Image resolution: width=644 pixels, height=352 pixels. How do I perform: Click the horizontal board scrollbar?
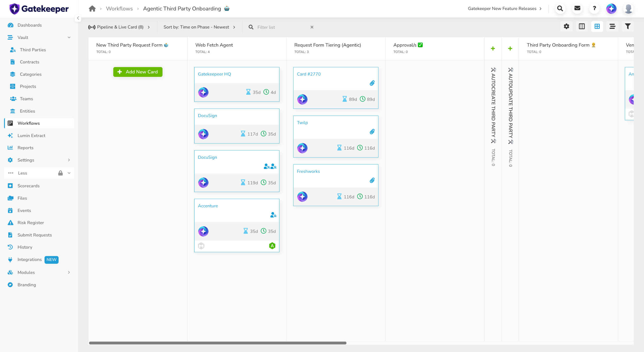[218, 343]
